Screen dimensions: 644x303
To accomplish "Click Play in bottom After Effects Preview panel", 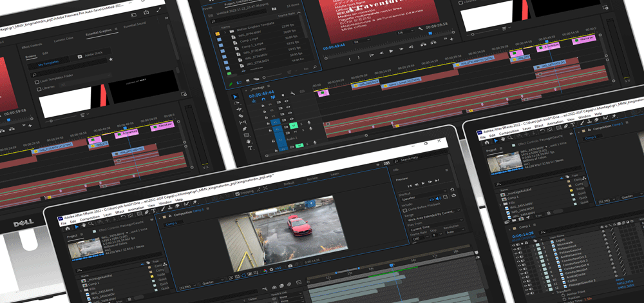I will click(423, 182).
